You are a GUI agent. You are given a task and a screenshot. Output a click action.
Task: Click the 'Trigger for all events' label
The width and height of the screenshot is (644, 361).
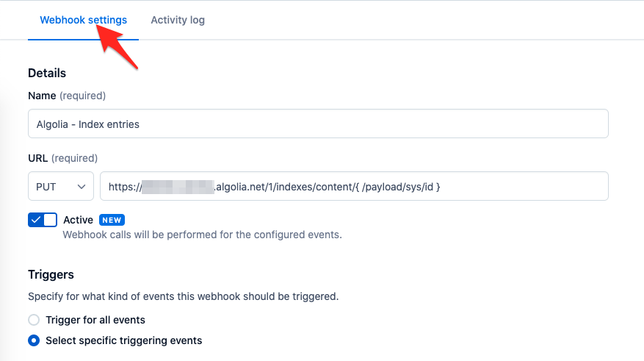(x=95, y=320)
